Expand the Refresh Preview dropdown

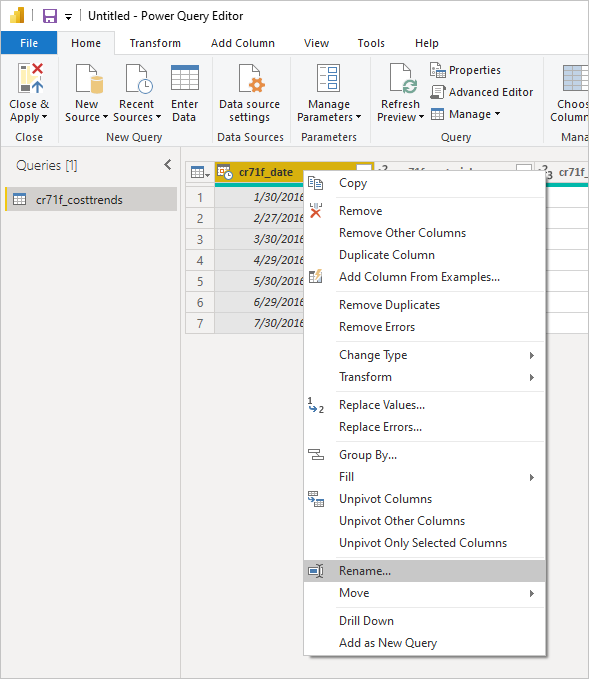point(421,117)
